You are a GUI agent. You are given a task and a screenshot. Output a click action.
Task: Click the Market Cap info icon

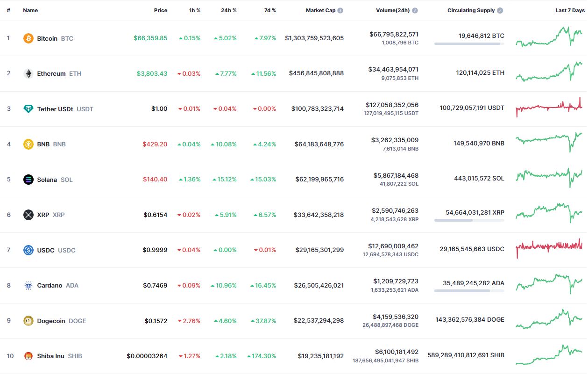pos(340,10)
